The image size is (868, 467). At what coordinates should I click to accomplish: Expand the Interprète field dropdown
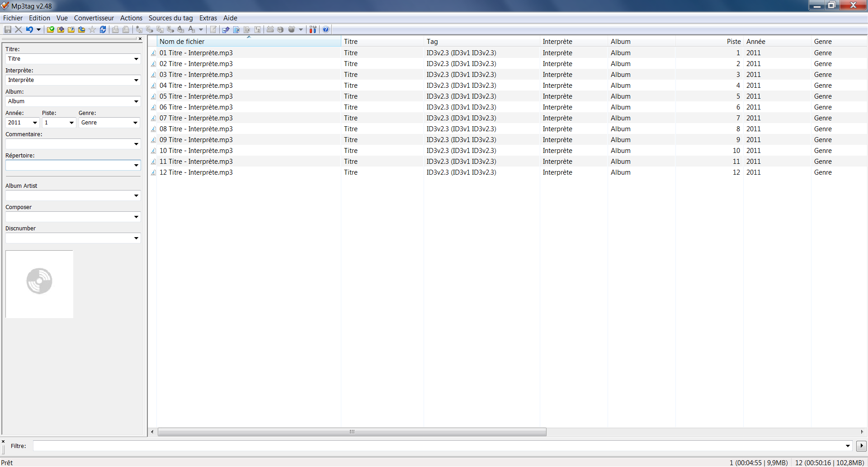point(136,80)
